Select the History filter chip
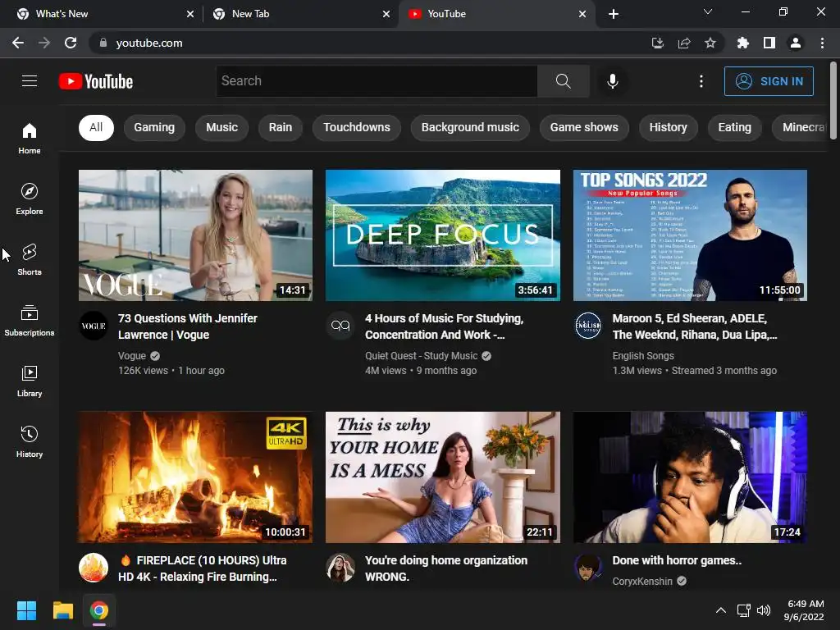The width and height of the screenshot is (840, 630). pyautogui.click(x=668, y=127)
